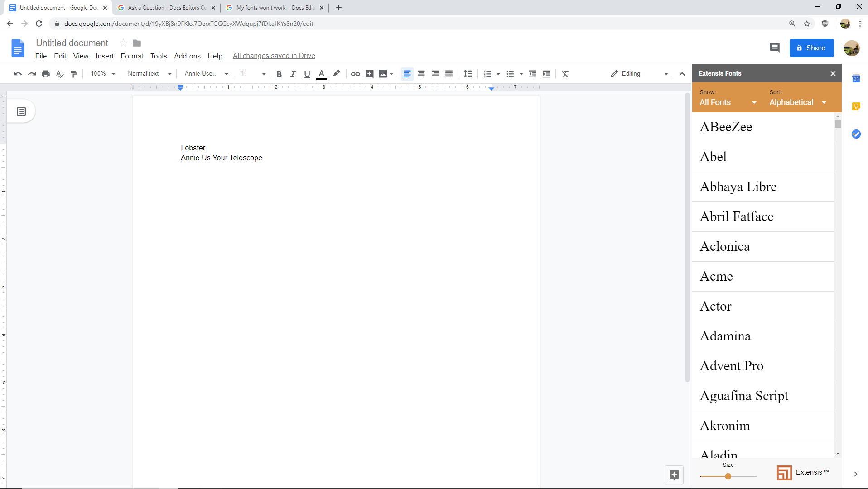
Task: Toggle bold formatting
Action: [279, 74]
